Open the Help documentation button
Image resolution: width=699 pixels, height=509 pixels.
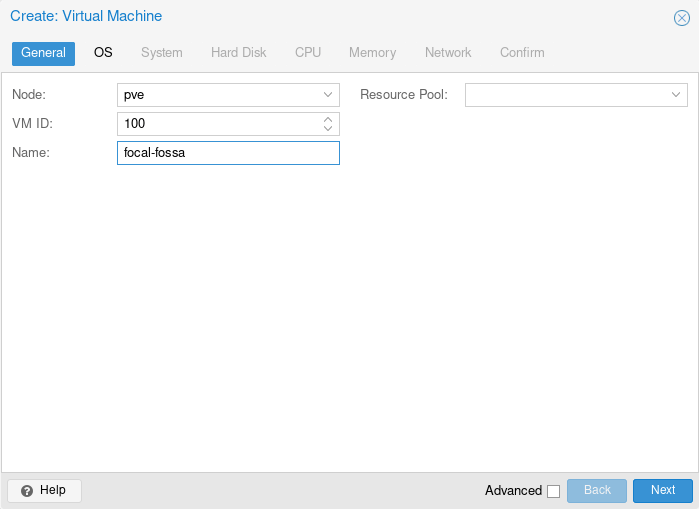click(44, 490)
